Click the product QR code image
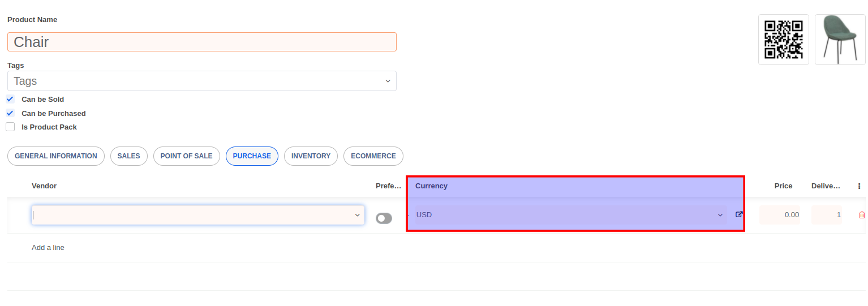The width and height of the screenshot is (868, 306). click(x=783, y=40)
